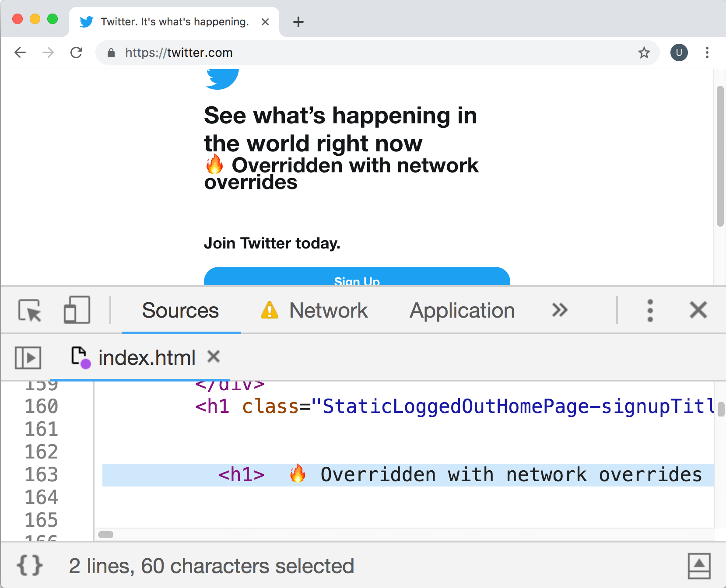This screenshot has height=588, width=726.
Task: Close the Twitter browser tab
Action: [x=265, y=22]
